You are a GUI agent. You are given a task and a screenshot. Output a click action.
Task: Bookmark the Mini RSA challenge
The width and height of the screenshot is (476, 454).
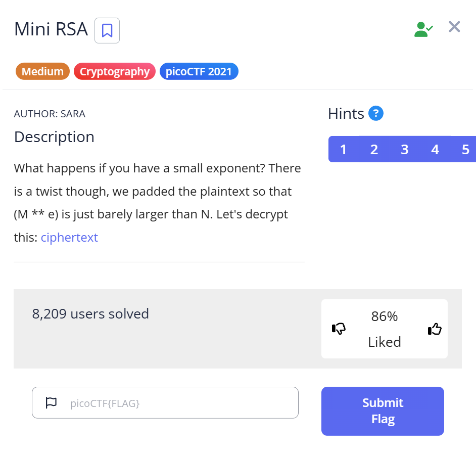tap(107, 30)
